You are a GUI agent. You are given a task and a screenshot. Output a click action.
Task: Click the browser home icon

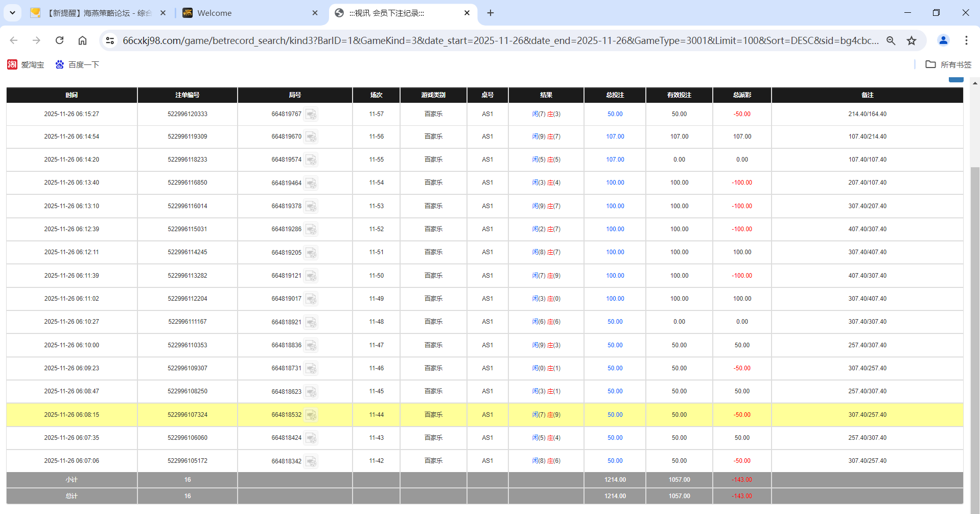[82, 40]
